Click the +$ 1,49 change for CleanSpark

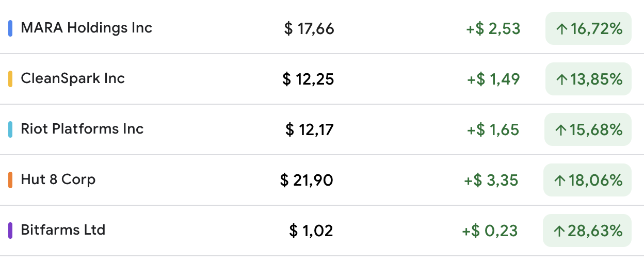tap(493, 79)
